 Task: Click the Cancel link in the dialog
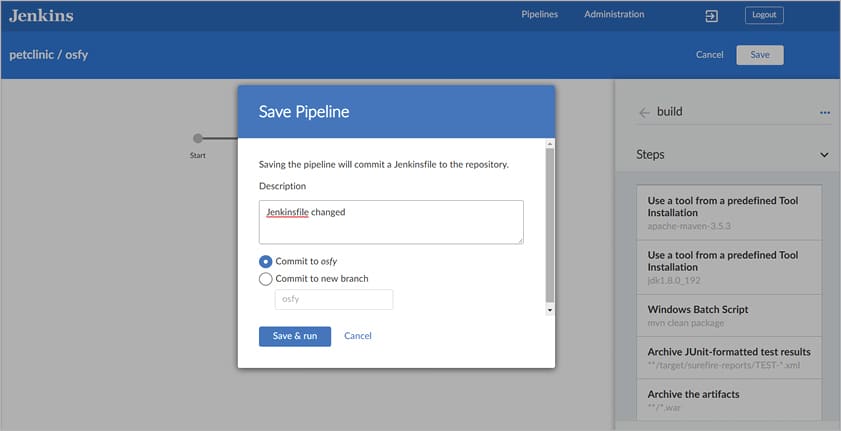coord(358,336)
